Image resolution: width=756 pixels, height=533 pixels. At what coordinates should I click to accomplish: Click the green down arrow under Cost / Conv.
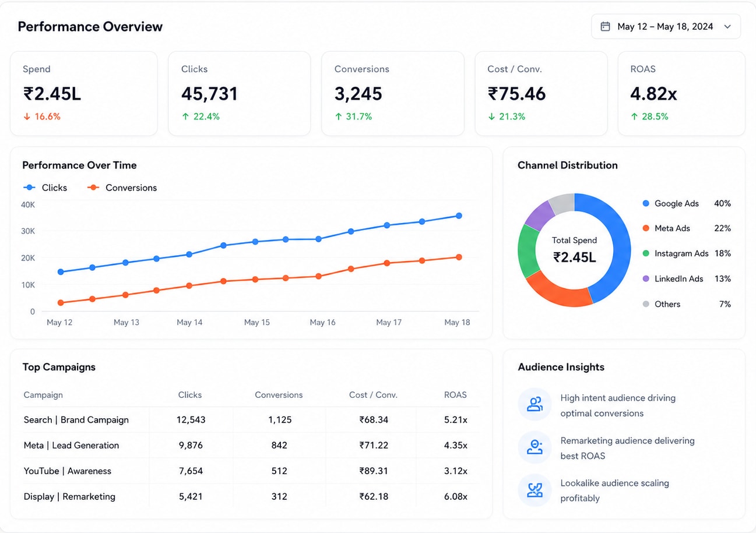[x=491, y=117]
